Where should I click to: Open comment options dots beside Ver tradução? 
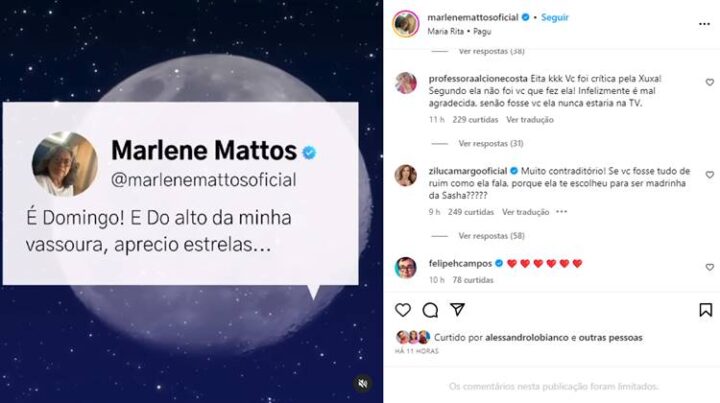click(562, 212)
